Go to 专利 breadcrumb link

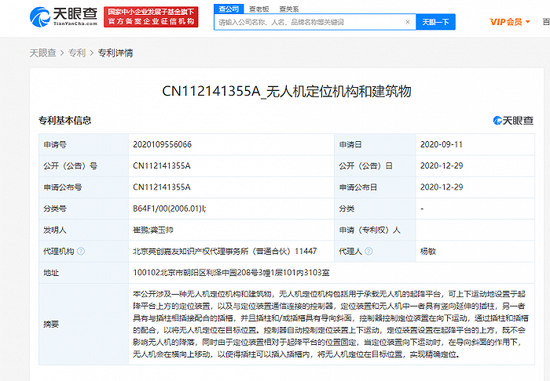click(77, 53)
